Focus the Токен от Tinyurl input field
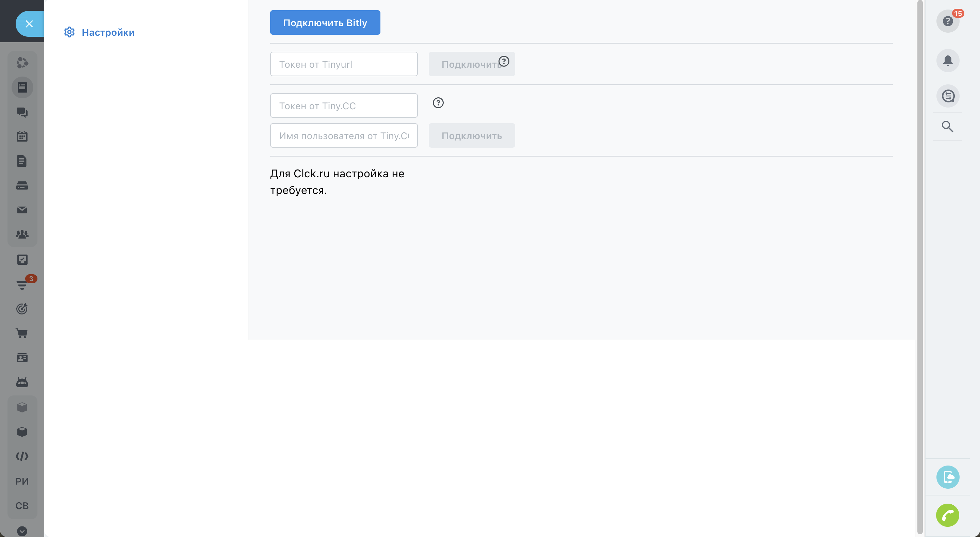This screenshot has height=537, width=980. tap(344, 64)
